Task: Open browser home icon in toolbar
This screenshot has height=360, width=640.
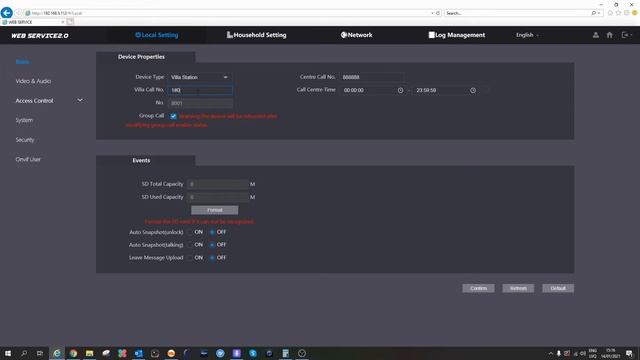Action: (x=610, y=13)
